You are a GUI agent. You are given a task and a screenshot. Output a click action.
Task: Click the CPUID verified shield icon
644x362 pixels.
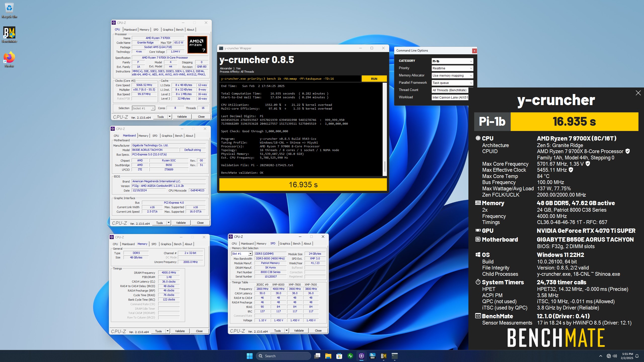coord(628,151)
